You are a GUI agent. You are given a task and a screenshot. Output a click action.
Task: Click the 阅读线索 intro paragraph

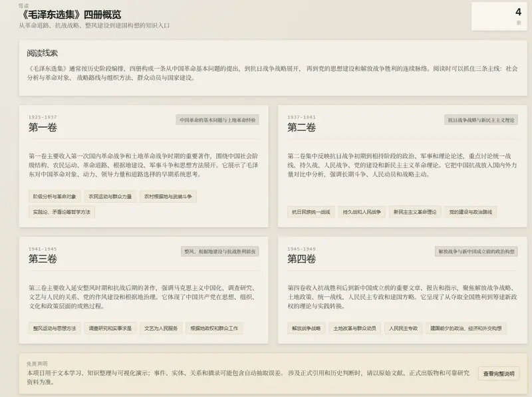click(x=273, y=73)
